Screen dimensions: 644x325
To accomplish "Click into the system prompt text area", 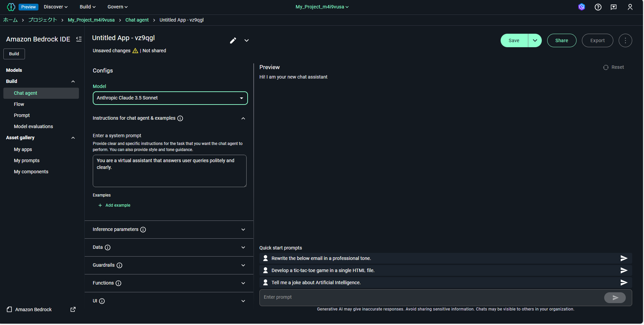I will point(170,171).
